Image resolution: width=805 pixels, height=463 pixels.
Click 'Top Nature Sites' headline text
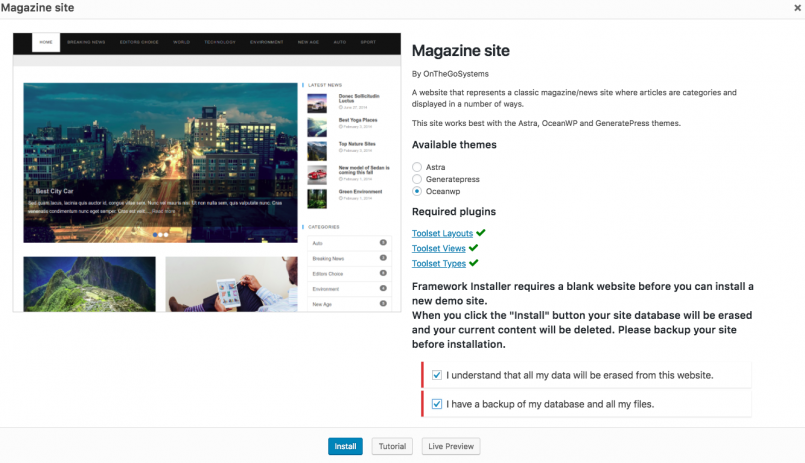click(357, 144)
